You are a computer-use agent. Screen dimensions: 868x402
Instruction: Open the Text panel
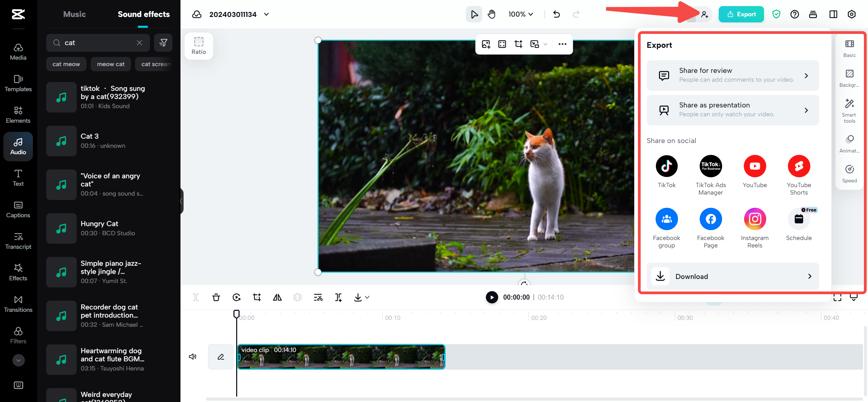[x=18, y=178]
